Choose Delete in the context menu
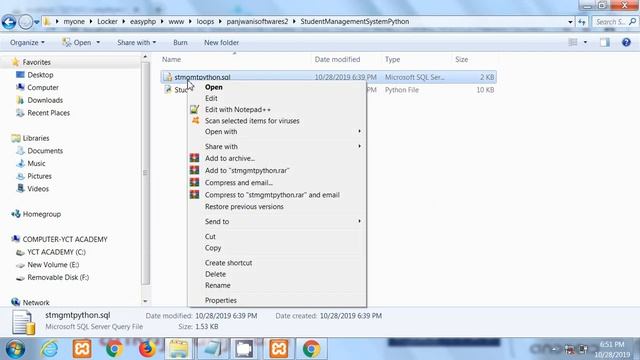This screenshot has width=640, height=360. tap(277, 274)
